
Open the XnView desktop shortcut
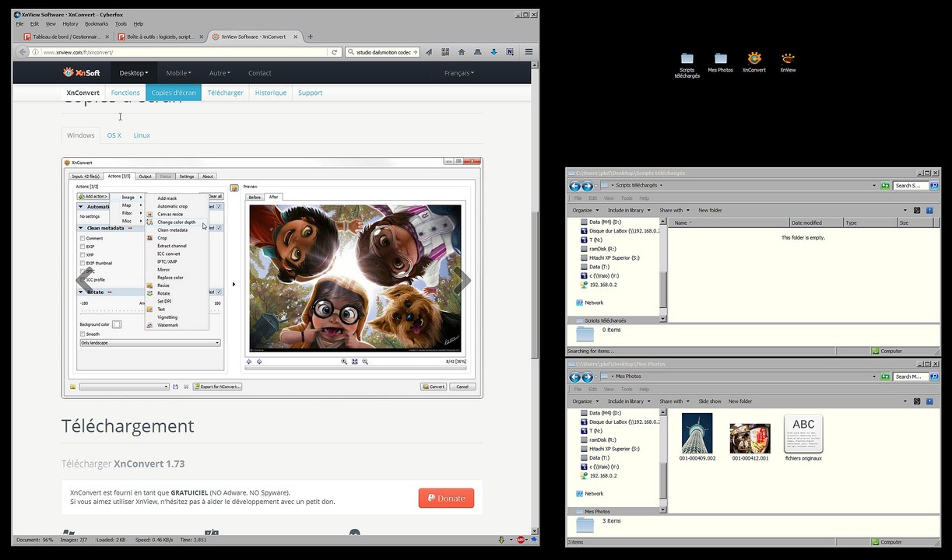pos(788,61)
